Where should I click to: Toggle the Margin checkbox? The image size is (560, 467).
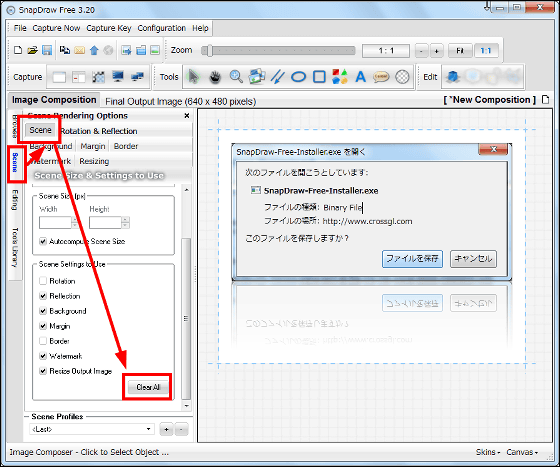(43, 326)
